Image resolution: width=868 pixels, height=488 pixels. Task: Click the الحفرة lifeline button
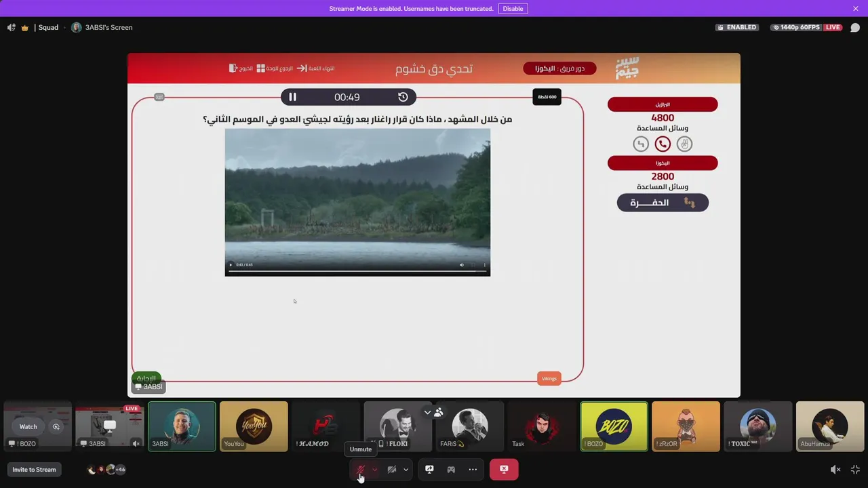(x=663, y=203)
